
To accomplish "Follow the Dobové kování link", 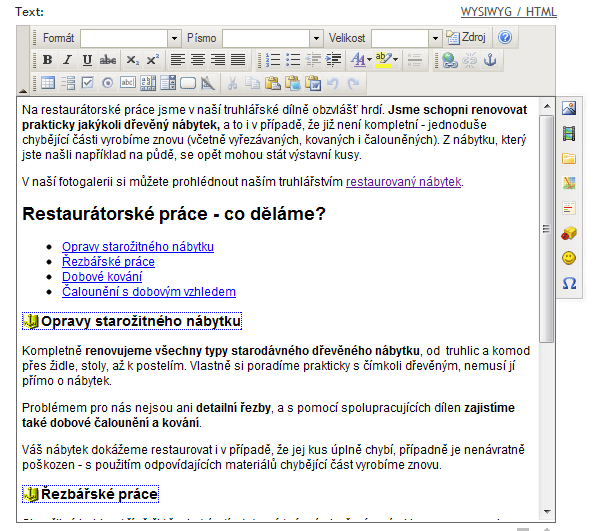I will [102, 277].
